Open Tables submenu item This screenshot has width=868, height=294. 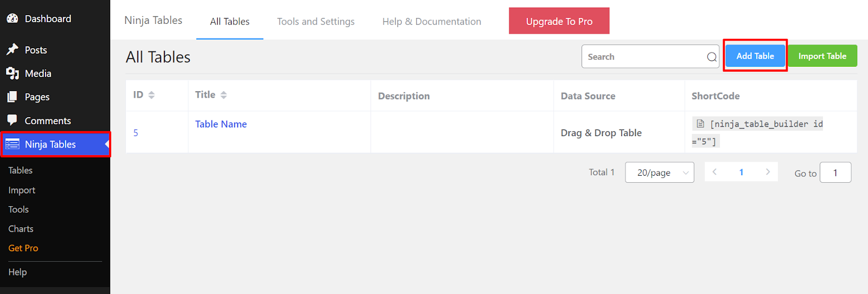click(21, 170)
